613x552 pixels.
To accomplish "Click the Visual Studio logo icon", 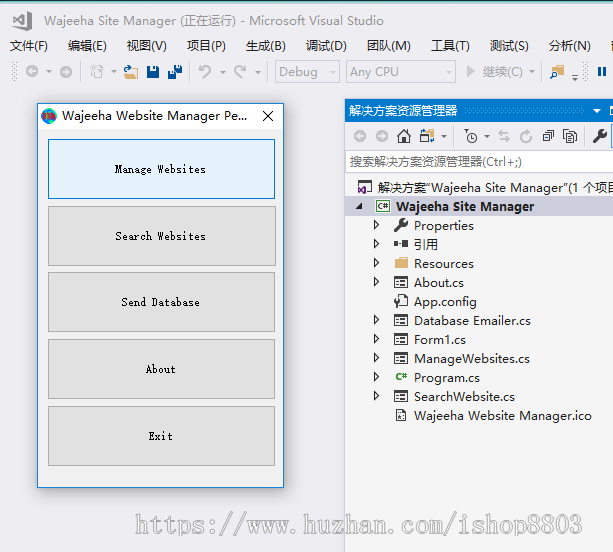I will [22, 21].
